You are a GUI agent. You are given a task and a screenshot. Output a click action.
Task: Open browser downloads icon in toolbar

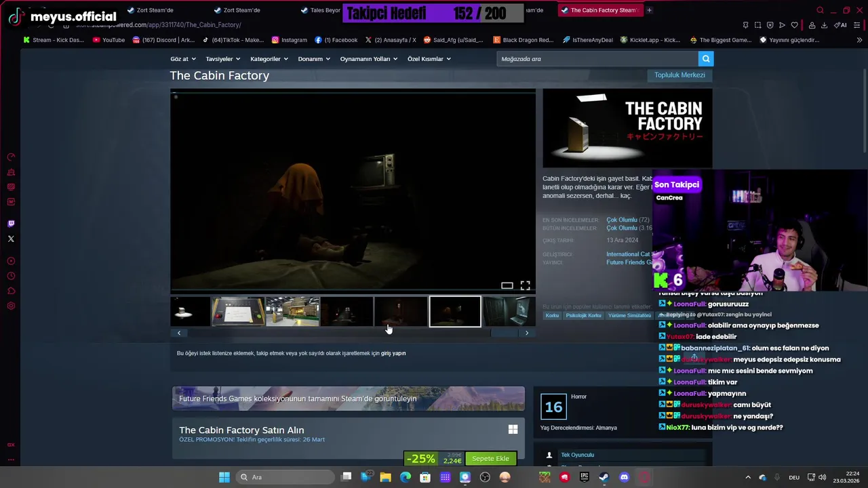[824, 25]
